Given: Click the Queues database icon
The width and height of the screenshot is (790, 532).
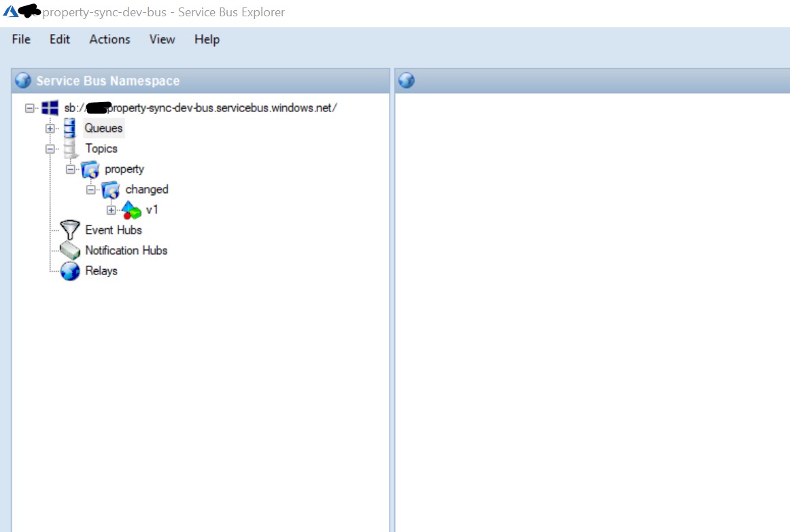Looking at the screenshot, I should (x=69, y=128).
